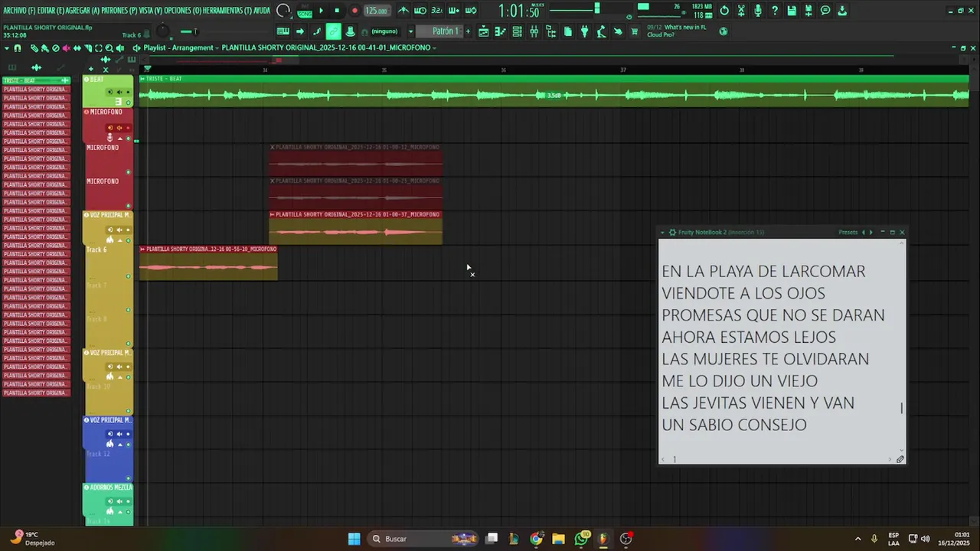980x551 pixels.
Task: Open the Mixer view icon
Action: (534, 31)
